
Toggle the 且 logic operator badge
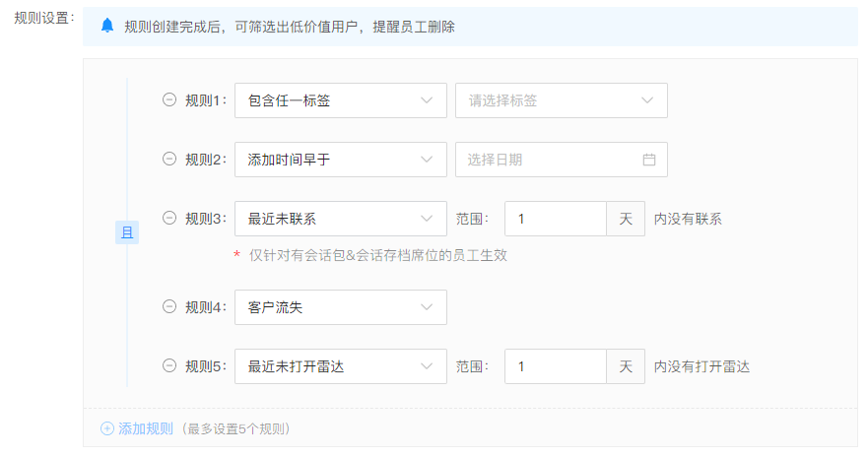click(x=127, y=232)
